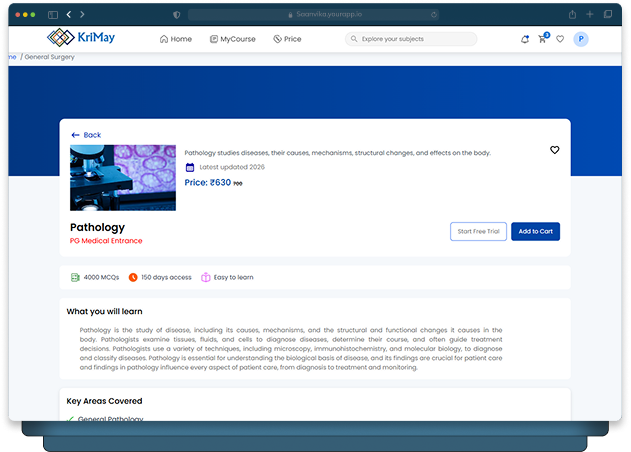Click the Price tag icon
Screen dimensions: 631x452
pyautogui.click(x=277, y=39)
